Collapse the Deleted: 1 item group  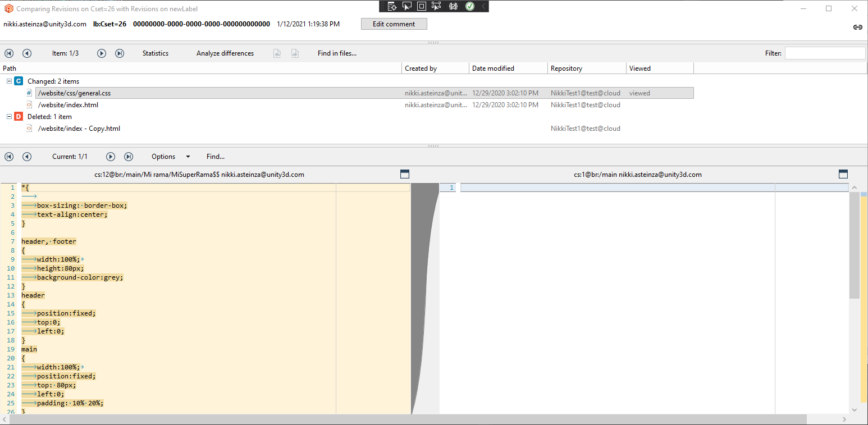click(9, 116)
